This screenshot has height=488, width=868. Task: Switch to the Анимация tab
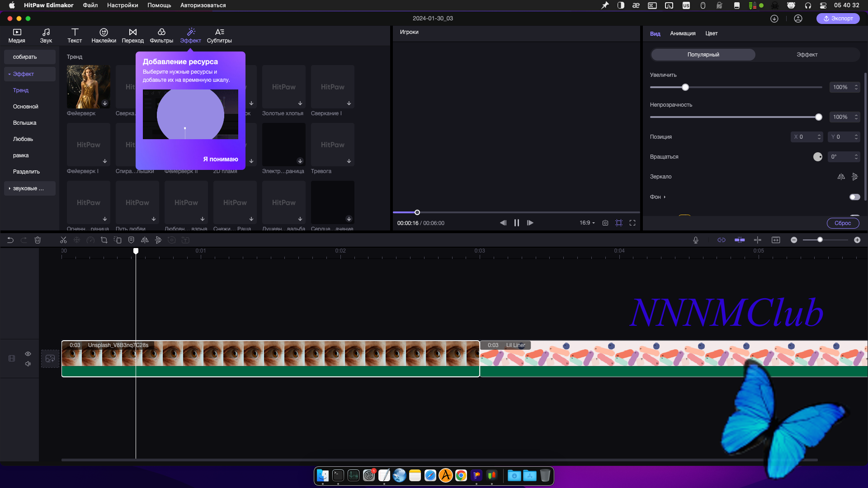pos(683,33)
